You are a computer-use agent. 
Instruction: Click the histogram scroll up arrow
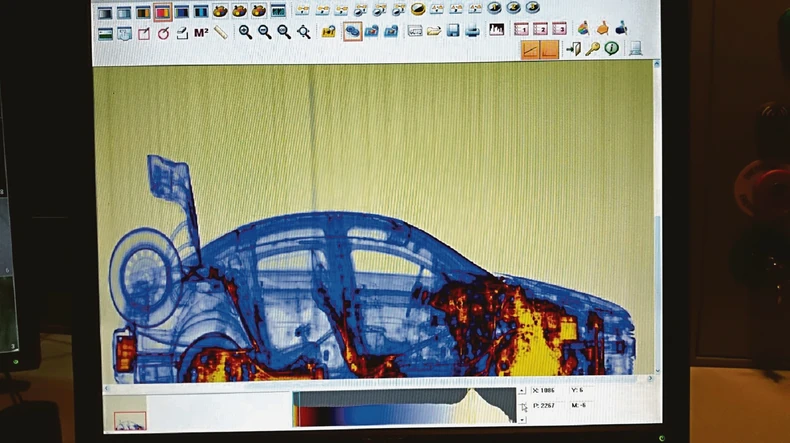pos(521,391)
